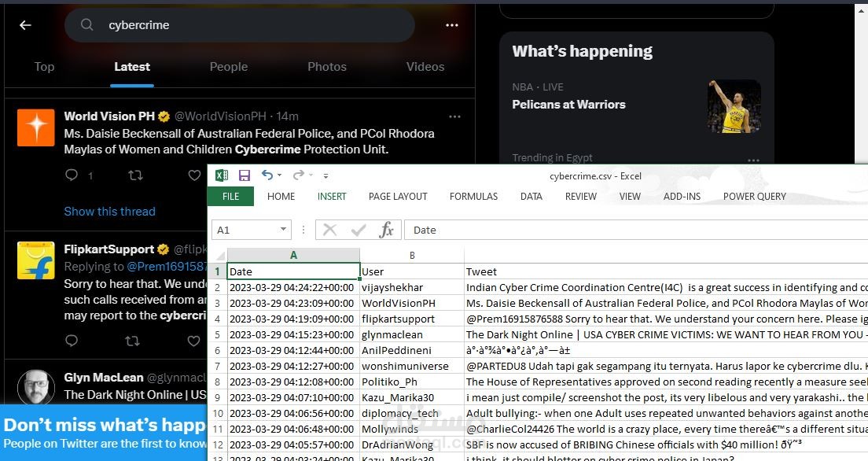
Task: Click the cybercrime search input field
Action: [x=240, y=25]
